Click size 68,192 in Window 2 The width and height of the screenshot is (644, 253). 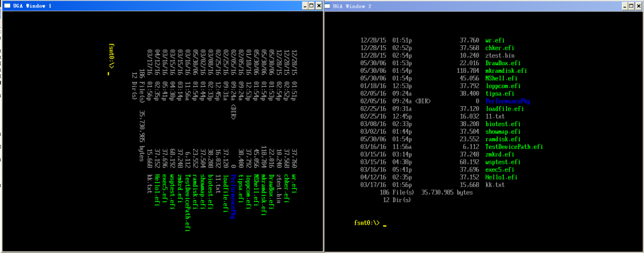click(x=469, y=162)
